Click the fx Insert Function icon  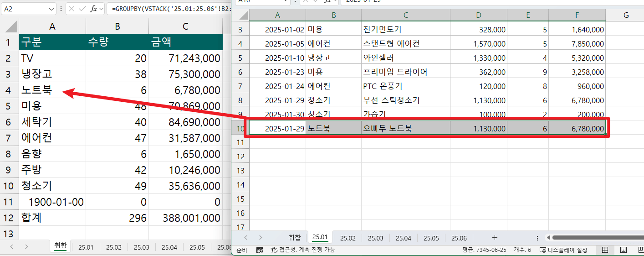93,9
